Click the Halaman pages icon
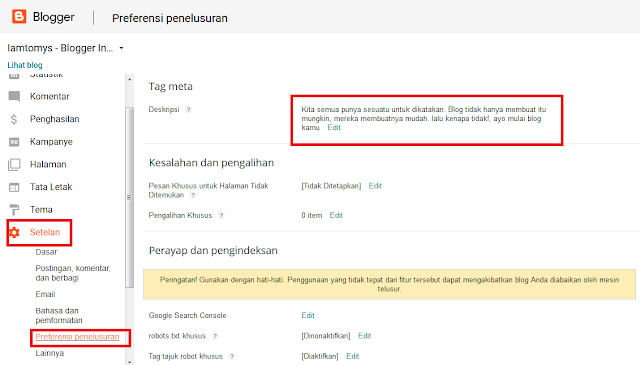640x365 pixels. click(x=14, y=165)
